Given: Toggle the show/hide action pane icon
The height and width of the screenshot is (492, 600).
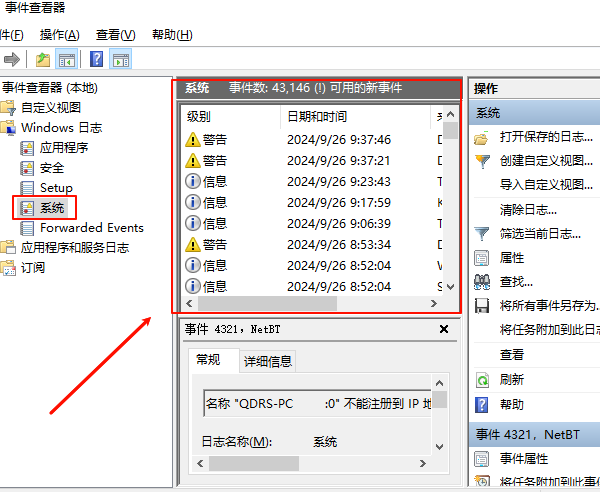Looking at the screenshot, I should (121, 60).
